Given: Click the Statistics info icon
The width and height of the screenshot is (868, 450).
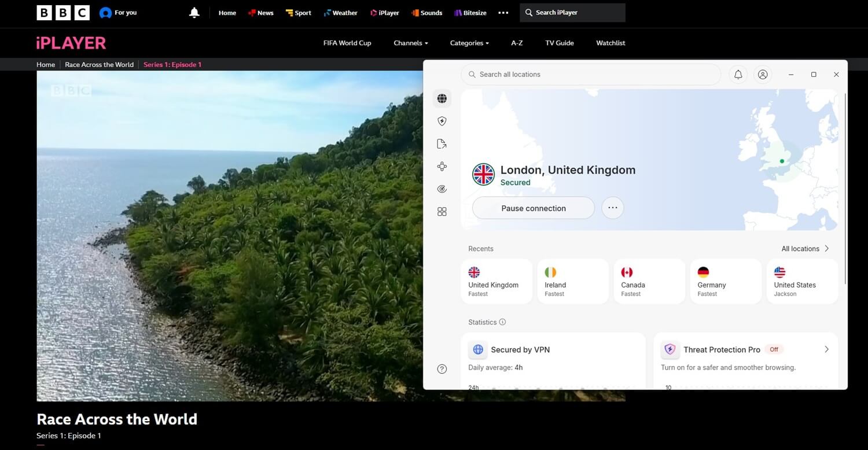Looking at the screenshot, I should (x=502, y=322).
